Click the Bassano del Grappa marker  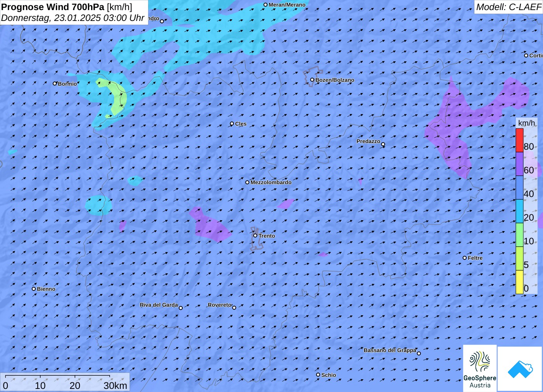click(x=419, y=353)
